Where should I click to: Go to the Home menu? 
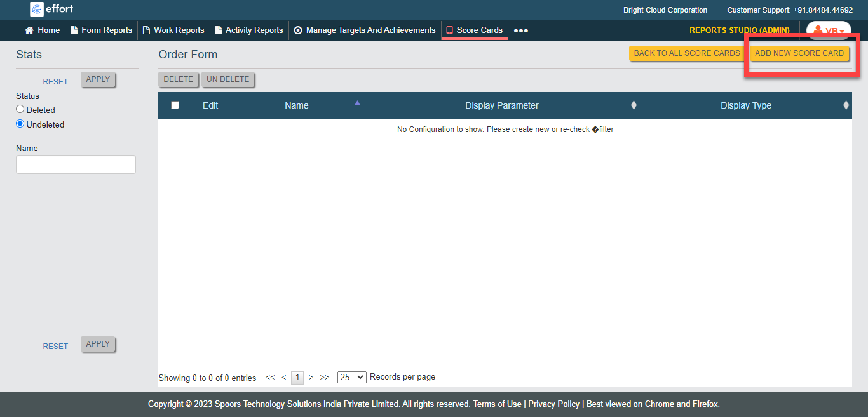[43, 30]
